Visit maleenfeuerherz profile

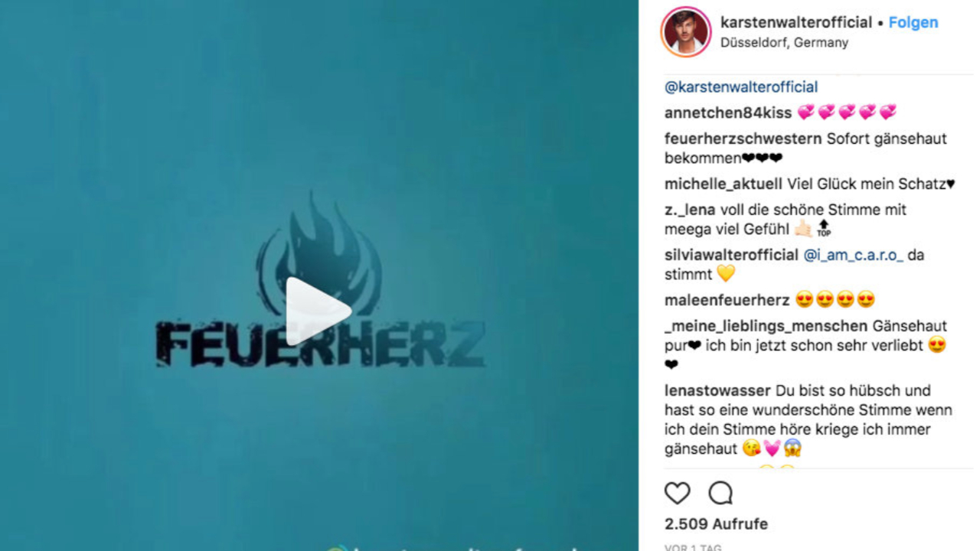coord(727,300)
